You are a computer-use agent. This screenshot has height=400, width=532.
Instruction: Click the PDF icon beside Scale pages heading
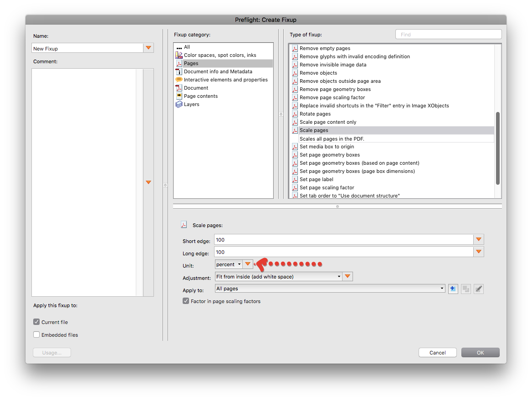point(184,225)
